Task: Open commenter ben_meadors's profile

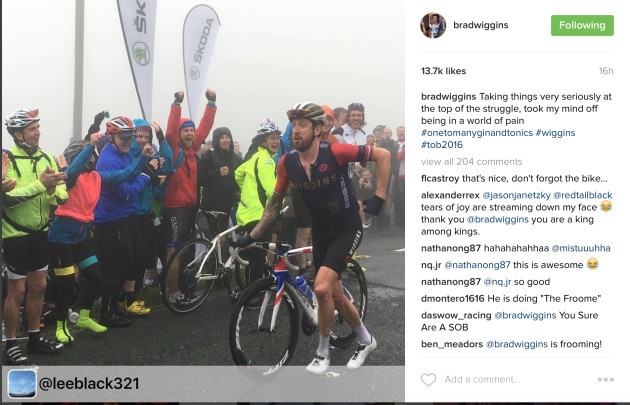Action: click(x=452, y=344)
